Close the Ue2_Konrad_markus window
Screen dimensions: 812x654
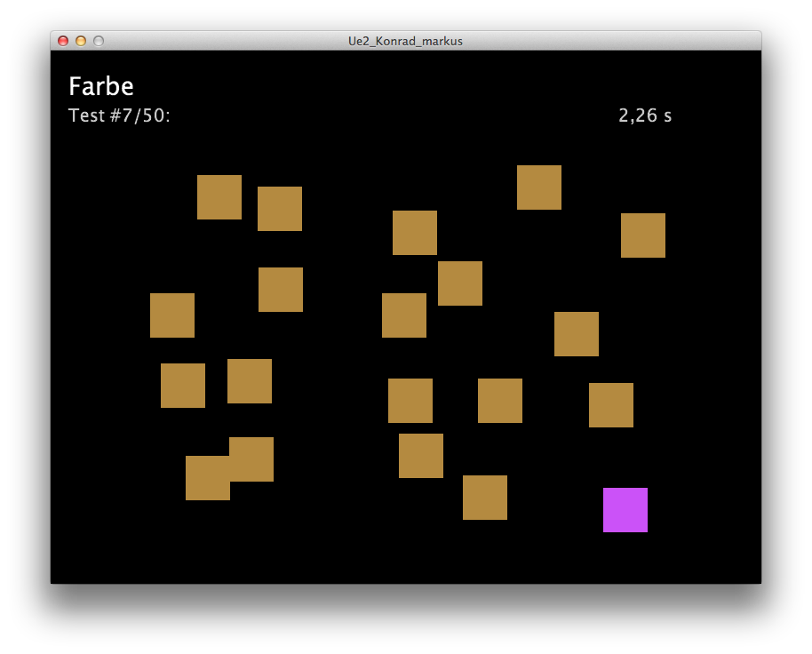pos(63,41)
